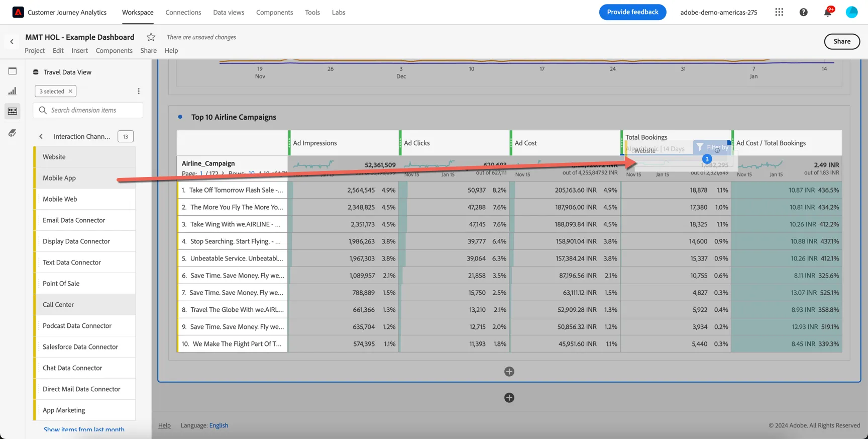The image size is (868, 439).
Task: Open the more options menu beside 3 selected
Action: pos(139,91)
